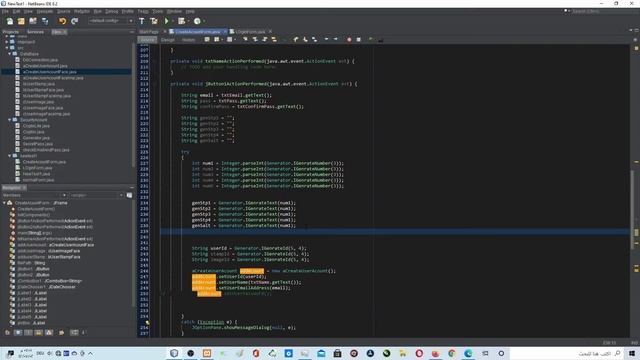The height and width of the screenshot is (360, 640).
Task: Undo the last edit via toolbar
Action: pos(62,21)
